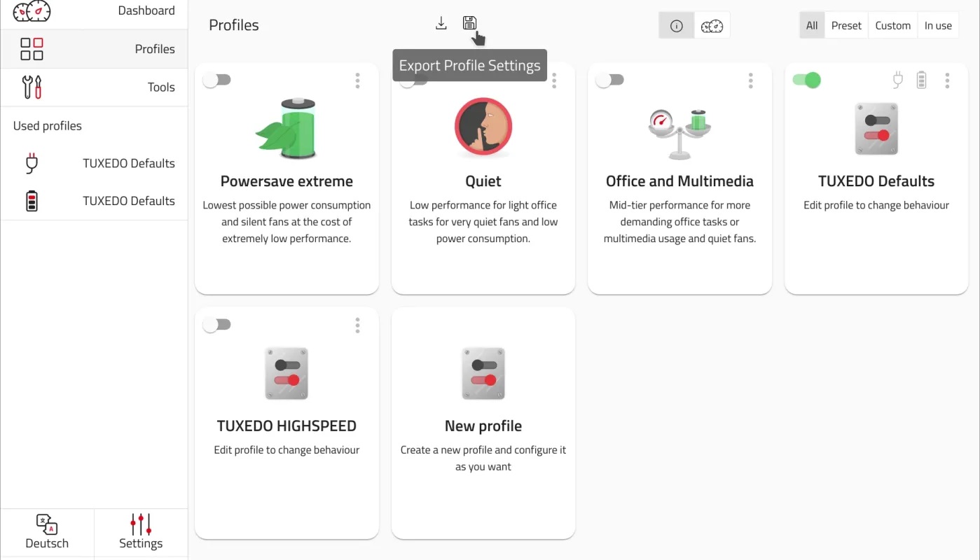Click the Export Profile Settings save icon
Image resolution: width=980 pixels, height=560 pixels.
coord(469,24)
